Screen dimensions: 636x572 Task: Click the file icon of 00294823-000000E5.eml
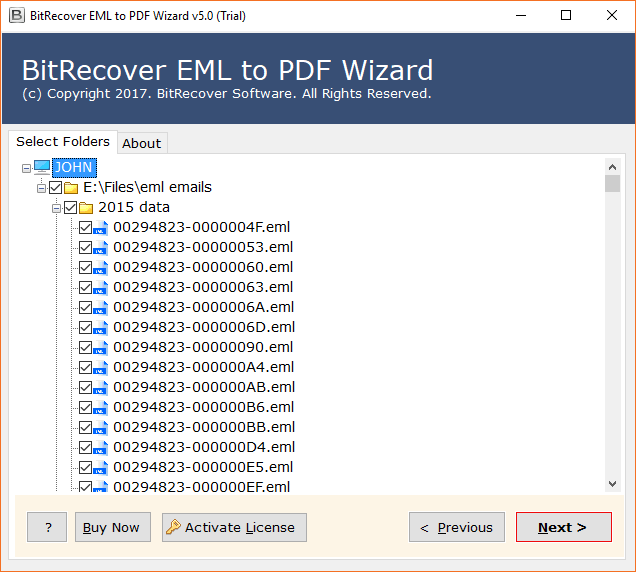pos(101,468)
